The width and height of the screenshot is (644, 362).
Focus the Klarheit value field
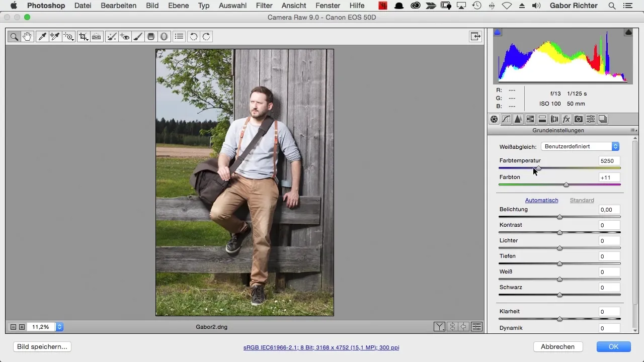[x=609, y=312]
